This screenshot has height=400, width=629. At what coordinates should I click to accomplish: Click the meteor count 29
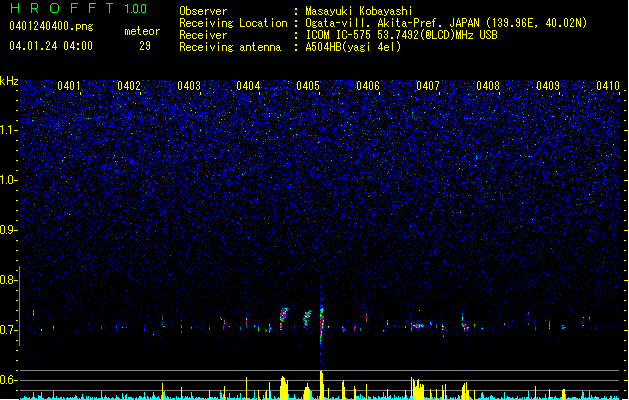[145, 46]
